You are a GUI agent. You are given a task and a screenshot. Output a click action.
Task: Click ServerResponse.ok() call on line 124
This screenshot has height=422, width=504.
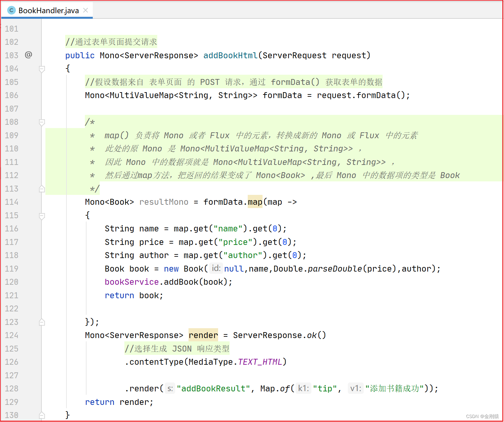click(x=279, y=335)
